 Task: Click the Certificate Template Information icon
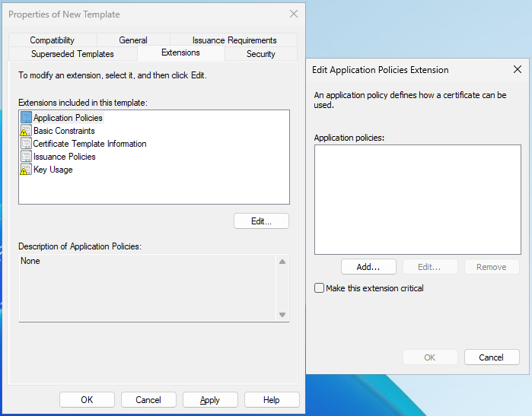click(26, 144)
